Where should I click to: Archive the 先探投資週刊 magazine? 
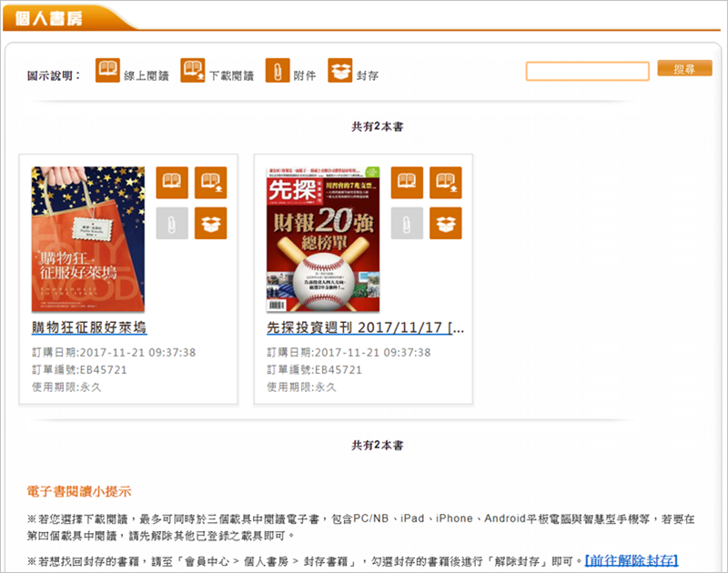pos(446,223)
